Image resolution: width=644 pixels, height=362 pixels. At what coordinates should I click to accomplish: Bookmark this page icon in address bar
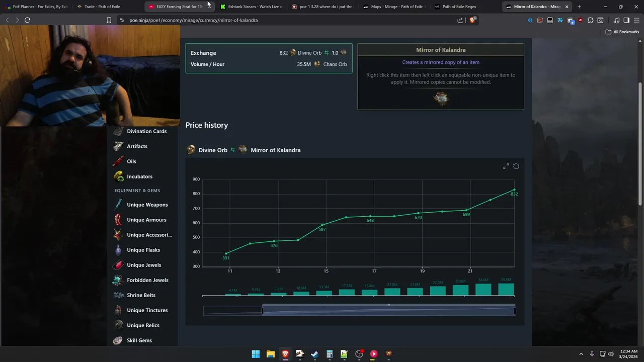click(109, 20)
